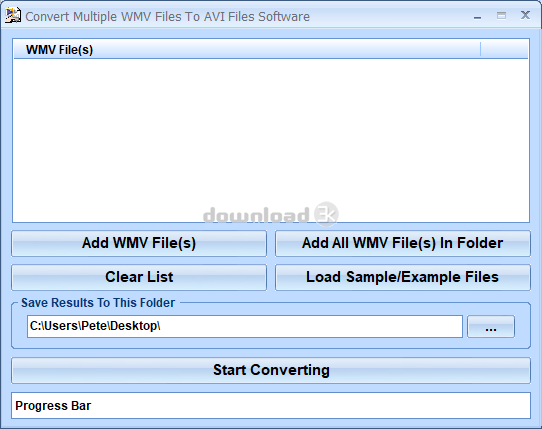The height and width of the screenshot is (429, 542).
Task: Open folder browser with the ... button
Action: click(491, 326)
